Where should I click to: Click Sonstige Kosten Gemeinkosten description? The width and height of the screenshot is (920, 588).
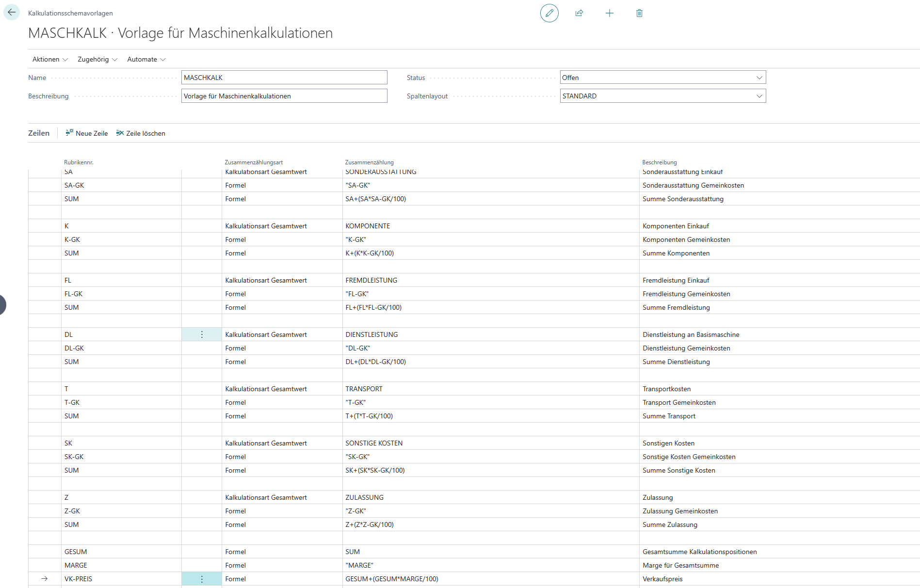689,457
